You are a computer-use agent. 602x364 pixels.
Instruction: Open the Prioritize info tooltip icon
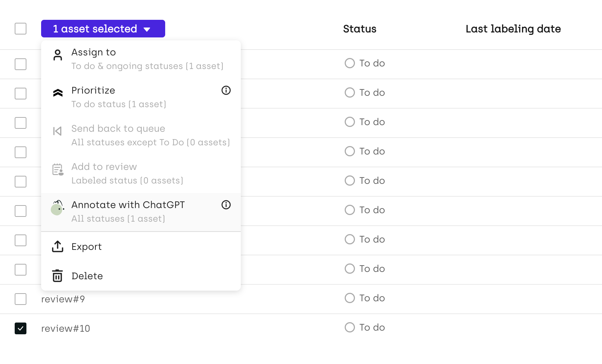point(226,90)
